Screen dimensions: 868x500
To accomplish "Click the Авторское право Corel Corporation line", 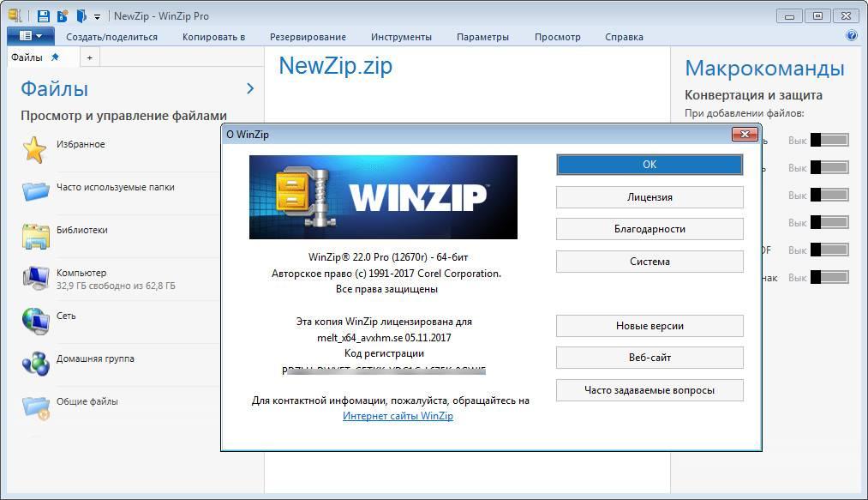I will 386,274.
